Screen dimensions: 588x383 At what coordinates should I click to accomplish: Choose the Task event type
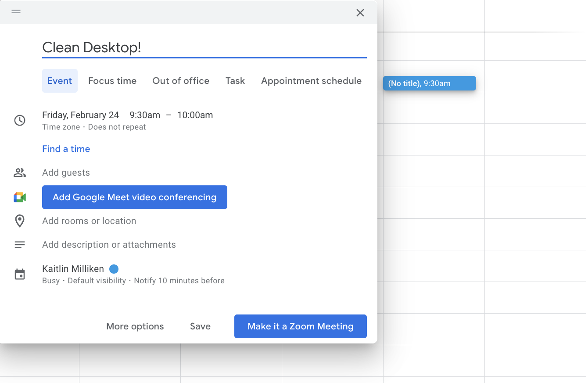[235, 81]
